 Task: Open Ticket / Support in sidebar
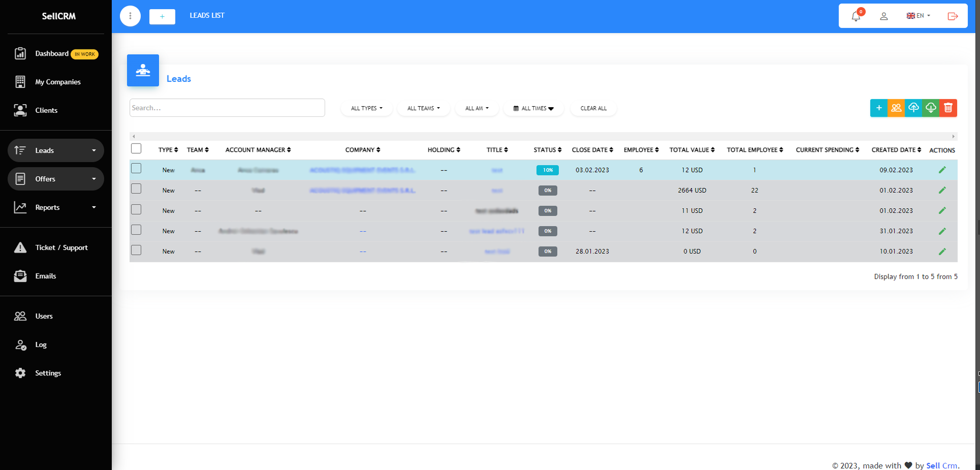coord(61,248)
